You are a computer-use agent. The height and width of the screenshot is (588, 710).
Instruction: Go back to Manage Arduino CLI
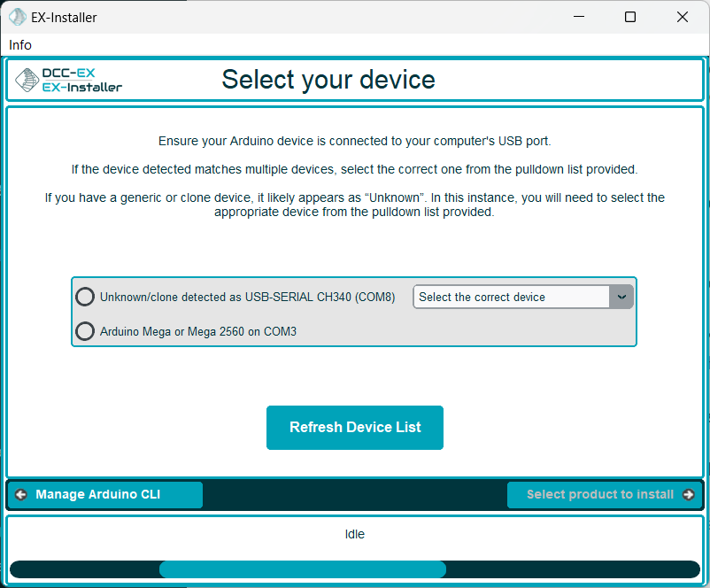tap(105, 495)
